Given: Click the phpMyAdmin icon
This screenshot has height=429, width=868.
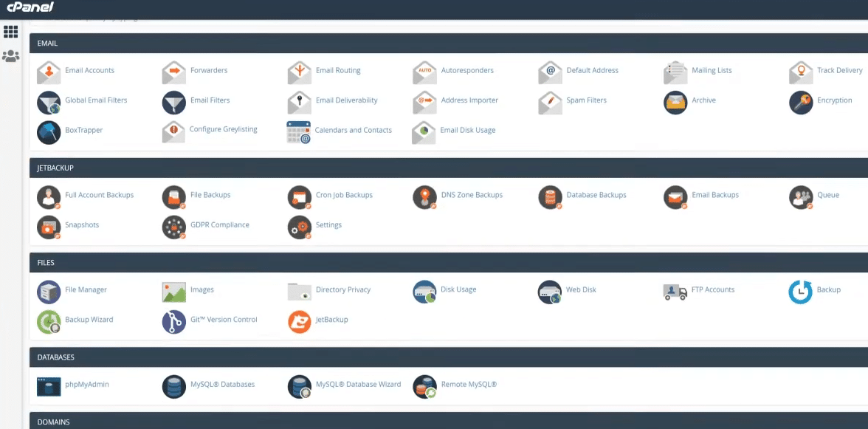Looking at the screenshot, I should [49, 386].
